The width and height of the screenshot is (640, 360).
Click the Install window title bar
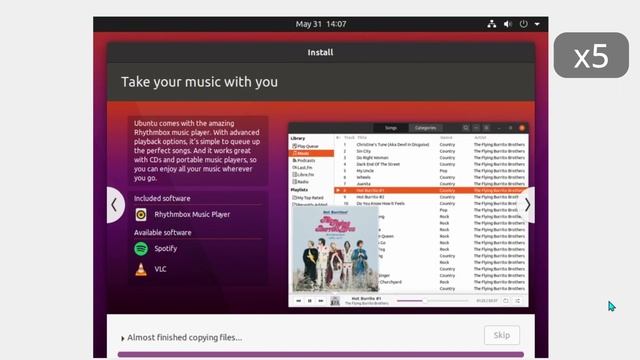tap(321, 52)
